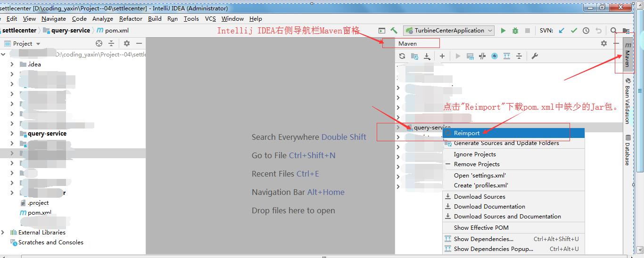Viewport: 644px width, 258px height.
Task: Open the Maven side tab
Action: click(627, 55)
